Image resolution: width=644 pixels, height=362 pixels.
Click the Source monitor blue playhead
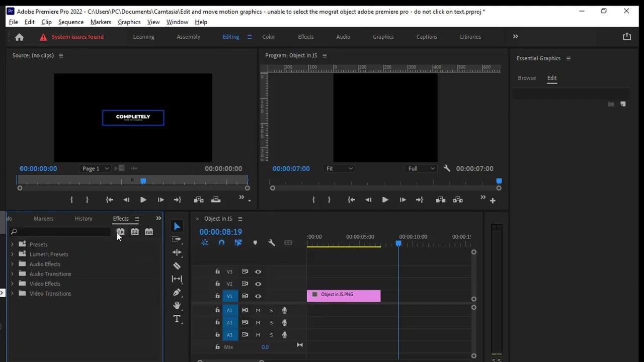tap(143, 181)
